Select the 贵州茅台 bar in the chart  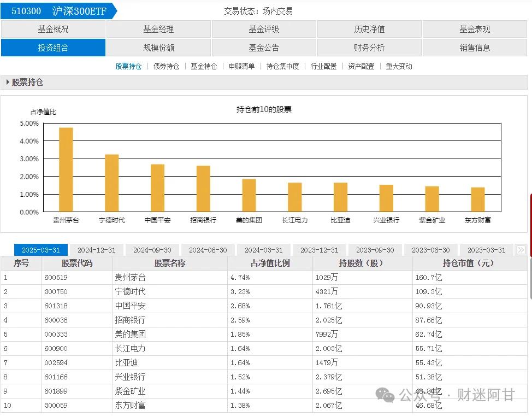point(65,169)
